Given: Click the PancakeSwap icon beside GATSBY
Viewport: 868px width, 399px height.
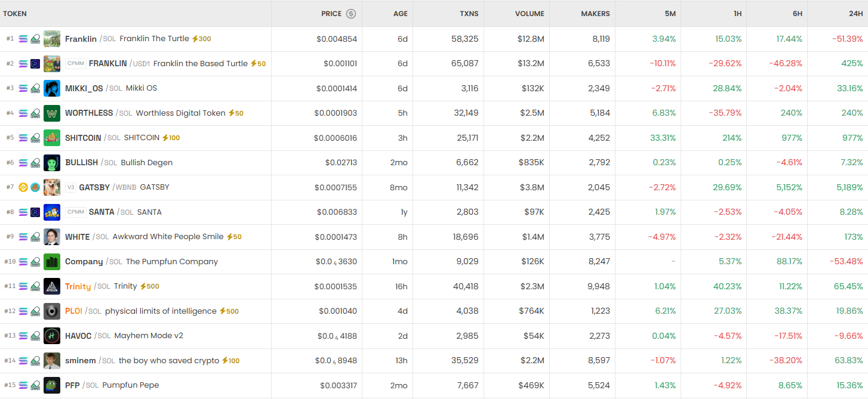Looking at the screenshot, I should click(x=35, y=187).
